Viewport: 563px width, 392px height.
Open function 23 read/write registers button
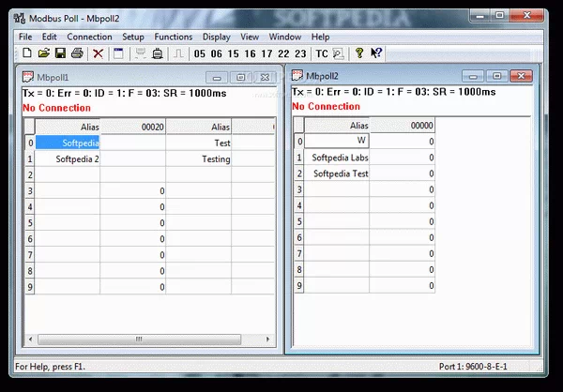(300, 53)
